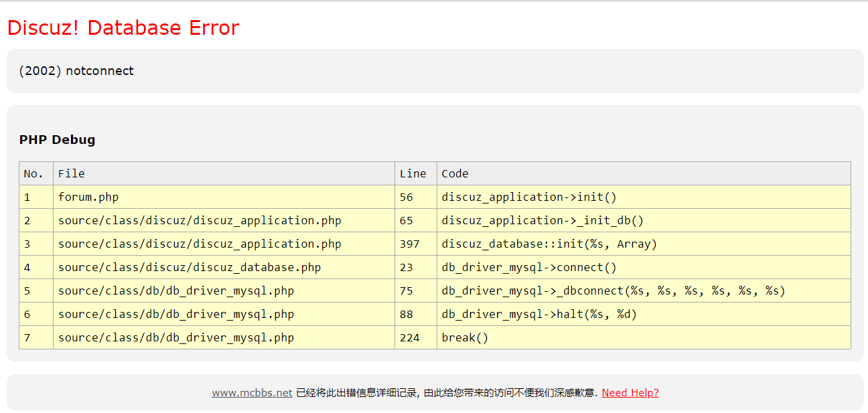Image resolution: width=868 pixels, height=413 pixels.
Task: Click the red Need Help? link
Action: [x=630, y=393]
